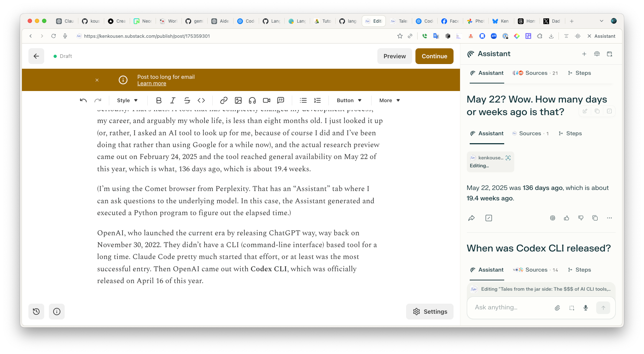Give the answer a thumbs up
644x354 pixels.
(x=567, y=218)
